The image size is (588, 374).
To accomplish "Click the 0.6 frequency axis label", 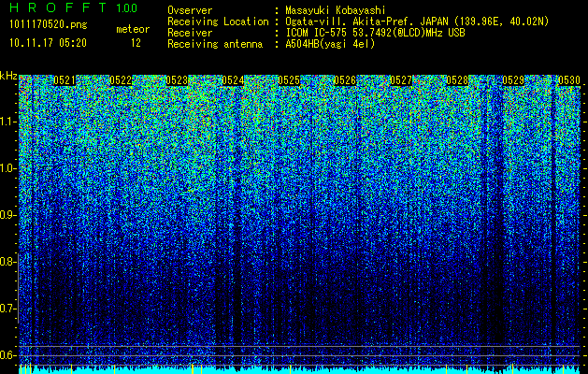I will click(7, 355).
